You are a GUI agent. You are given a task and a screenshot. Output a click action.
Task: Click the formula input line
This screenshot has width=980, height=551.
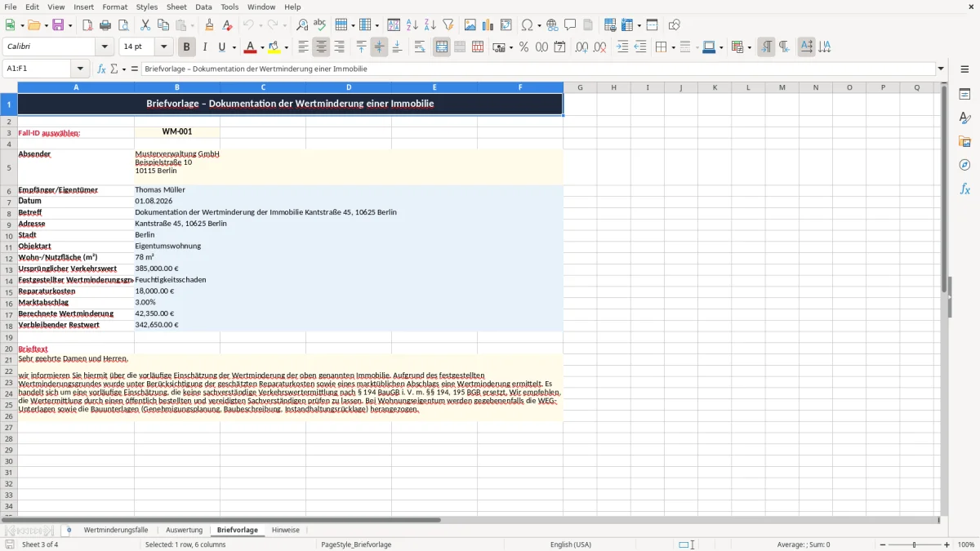[x=537, y=69]
